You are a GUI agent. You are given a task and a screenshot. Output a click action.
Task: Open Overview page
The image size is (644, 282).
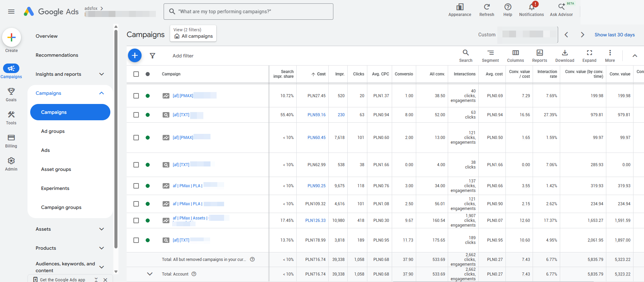click(x=47, y=36)
